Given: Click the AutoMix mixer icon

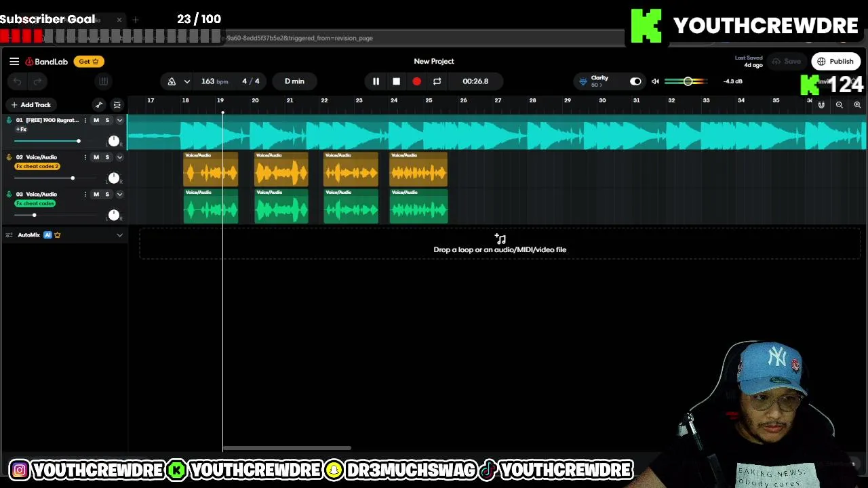Looking at the screenshot, I should [9, 235].
